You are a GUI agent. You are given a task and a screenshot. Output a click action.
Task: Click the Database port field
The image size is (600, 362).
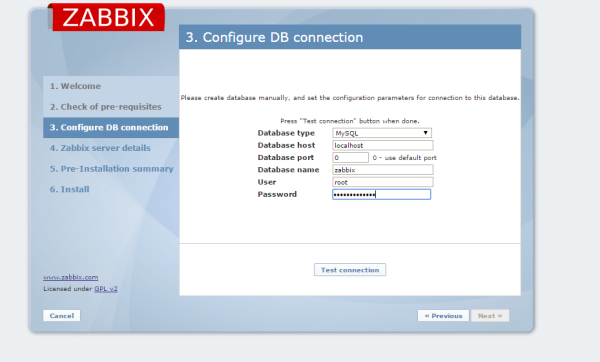(351, 158)
